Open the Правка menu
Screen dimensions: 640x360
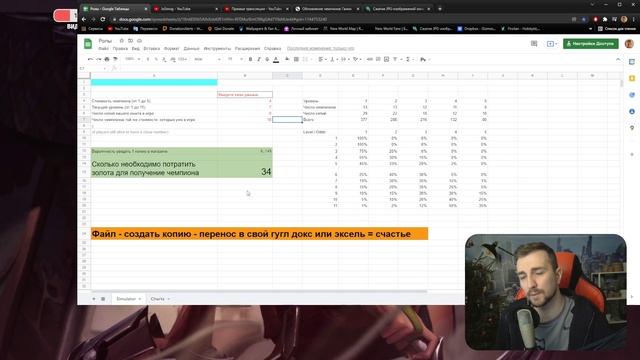pyautogui.click(x=120, y=49)
